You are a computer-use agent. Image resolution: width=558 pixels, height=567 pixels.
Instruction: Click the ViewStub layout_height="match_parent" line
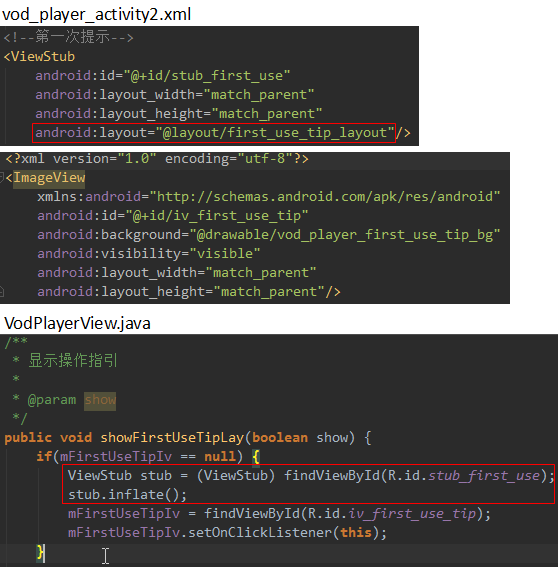point(179,114)
